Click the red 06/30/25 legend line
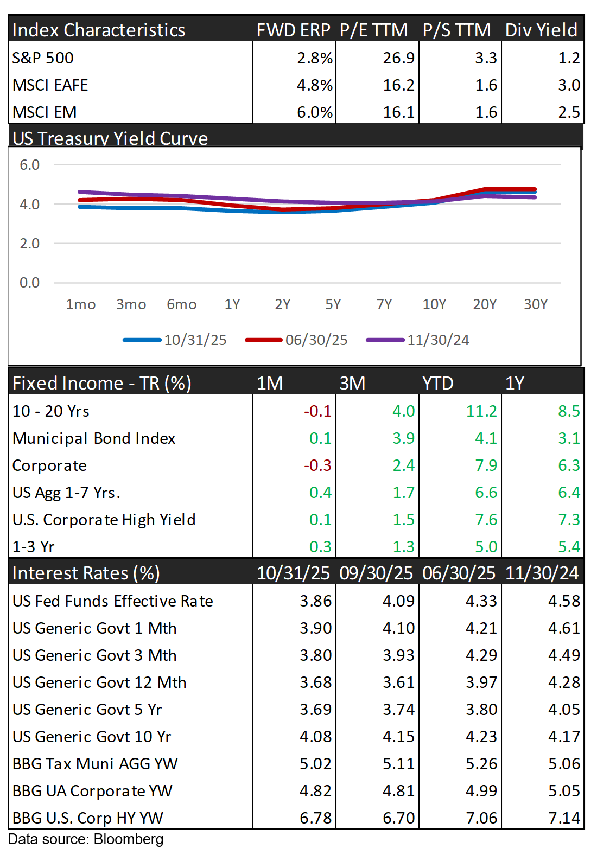This screenshot has width=597, height=868. tap(264, 340)
